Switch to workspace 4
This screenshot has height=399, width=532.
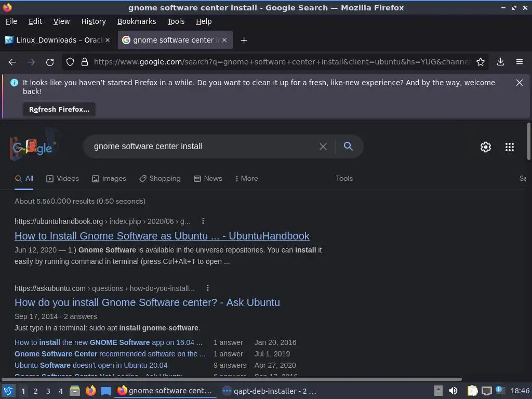pos(61,391)
